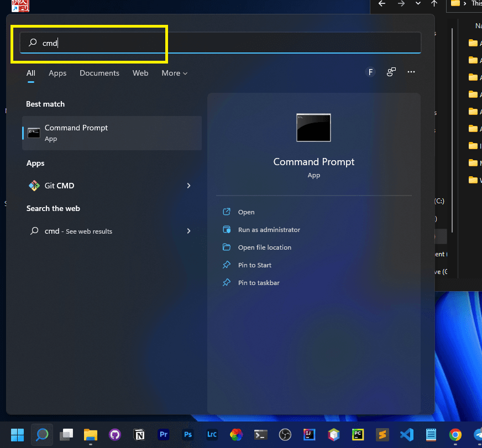Click the Command Prompt preview thumbnail
482x448 pixels.
(313, 128)
